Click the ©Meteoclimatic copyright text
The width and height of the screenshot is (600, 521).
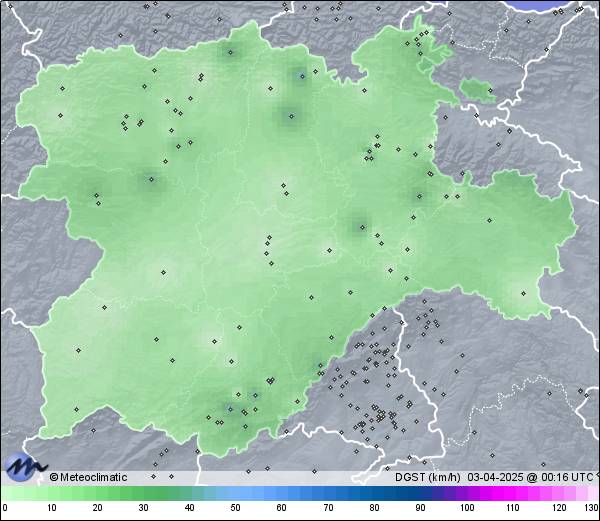pos(88,477)
